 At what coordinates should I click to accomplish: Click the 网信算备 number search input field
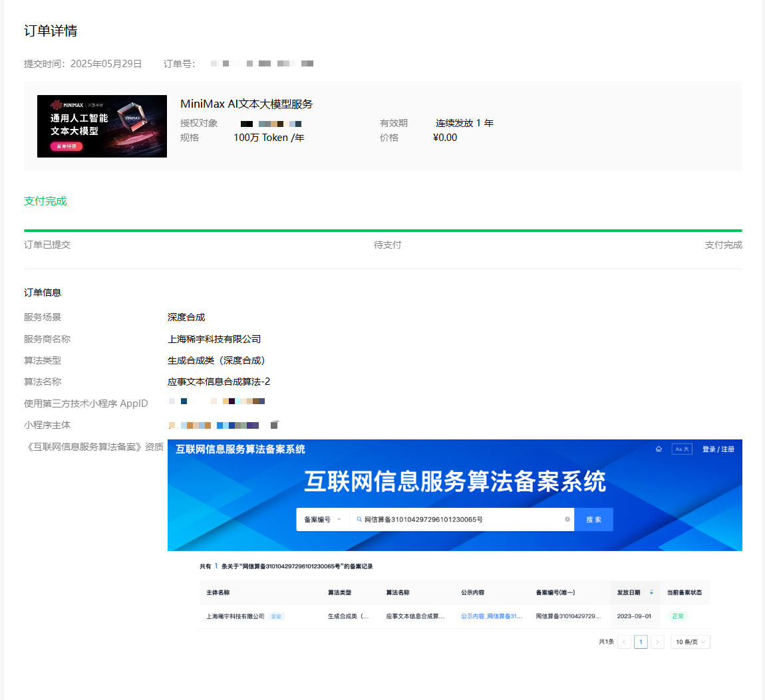[x=459, y=519]
